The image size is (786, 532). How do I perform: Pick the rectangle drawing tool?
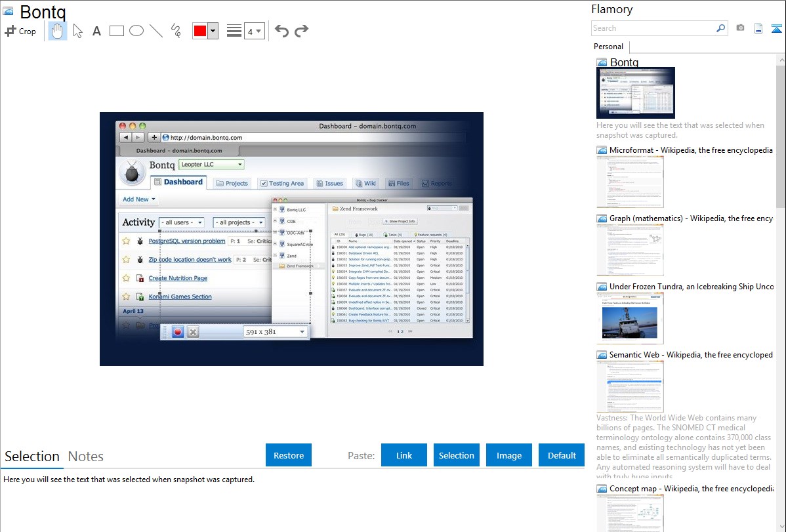click(x=116, y=31)
